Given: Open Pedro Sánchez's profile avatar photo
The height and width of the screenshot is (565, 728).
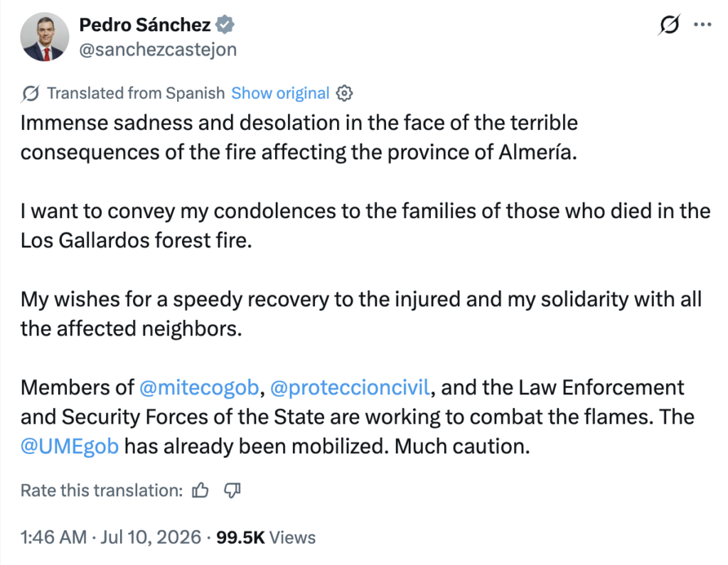Looking at the screenshot, I should tap(45, 37).
